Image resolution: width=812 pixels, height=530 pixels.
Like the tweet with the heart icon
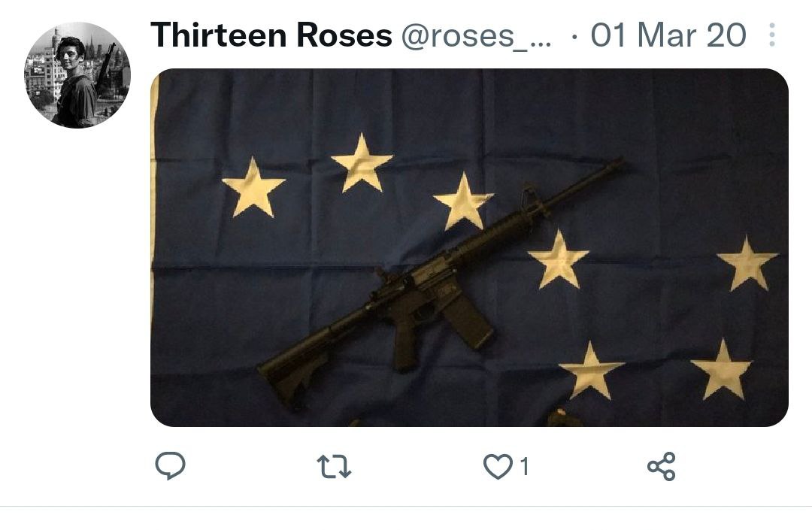point(497,466)
